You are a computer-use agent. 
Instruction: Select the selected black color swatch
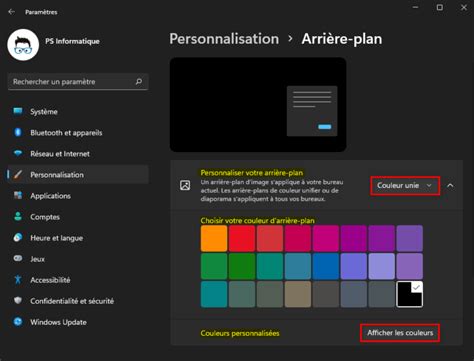point(410,294)
